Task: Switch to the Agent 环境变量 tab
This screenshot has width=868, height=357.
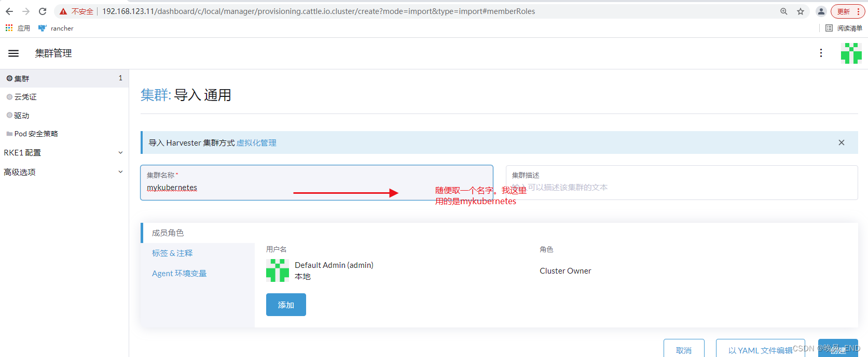Action: coord(179,273)
